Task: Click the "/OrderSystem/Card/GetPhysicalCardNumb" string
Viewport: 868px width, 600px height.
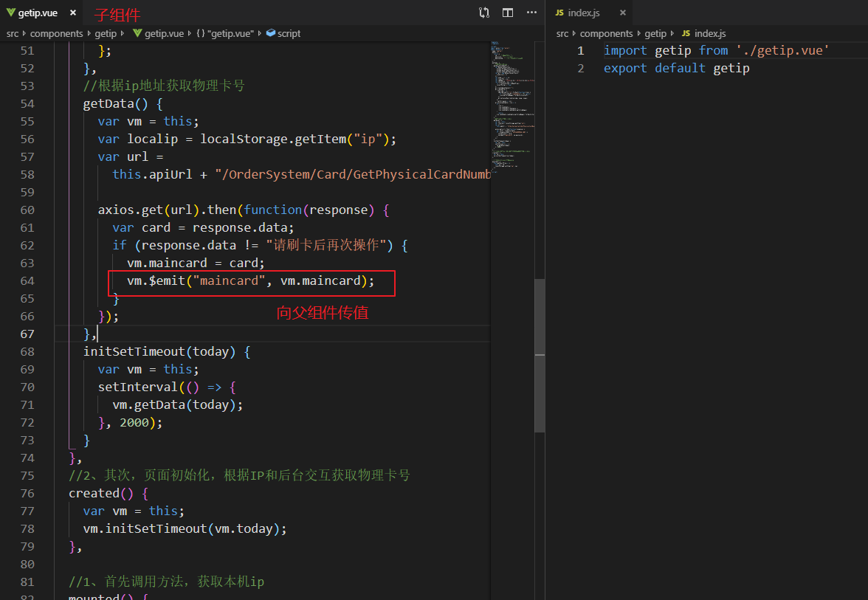Action: coord(353,174)
